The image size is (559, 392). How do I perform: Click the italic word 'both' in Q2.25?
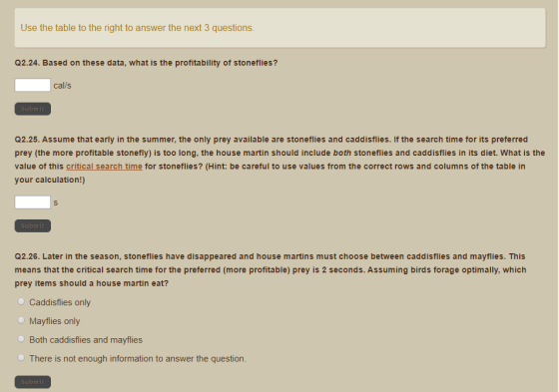click(x=341, y=153)
